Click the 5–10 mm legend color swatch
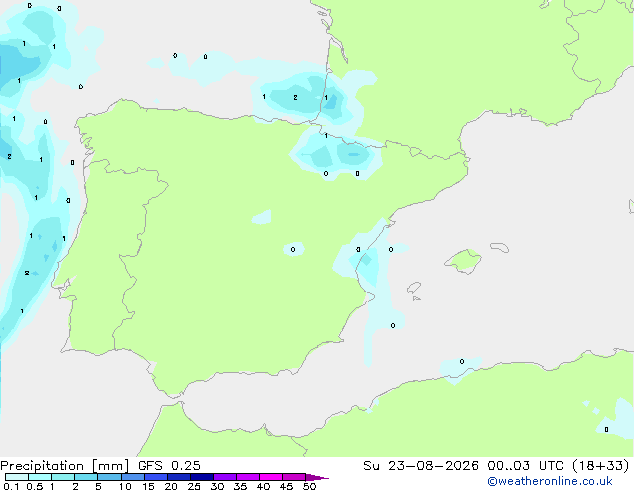Viewport: 634px width, 490px height. [x=109, y=477]
